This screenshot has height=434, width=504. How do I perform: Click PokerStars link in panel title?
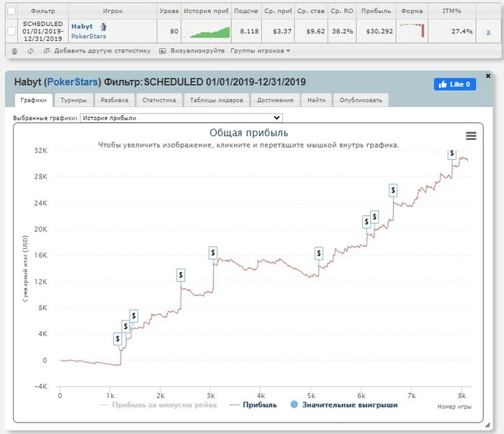click(x=72, y=82)
